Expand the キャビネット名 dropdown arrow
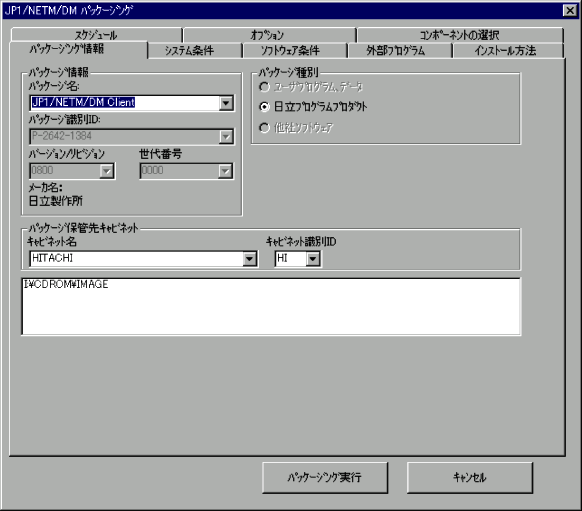The width and height of the screenshot is (582, 511). [249, 259]
